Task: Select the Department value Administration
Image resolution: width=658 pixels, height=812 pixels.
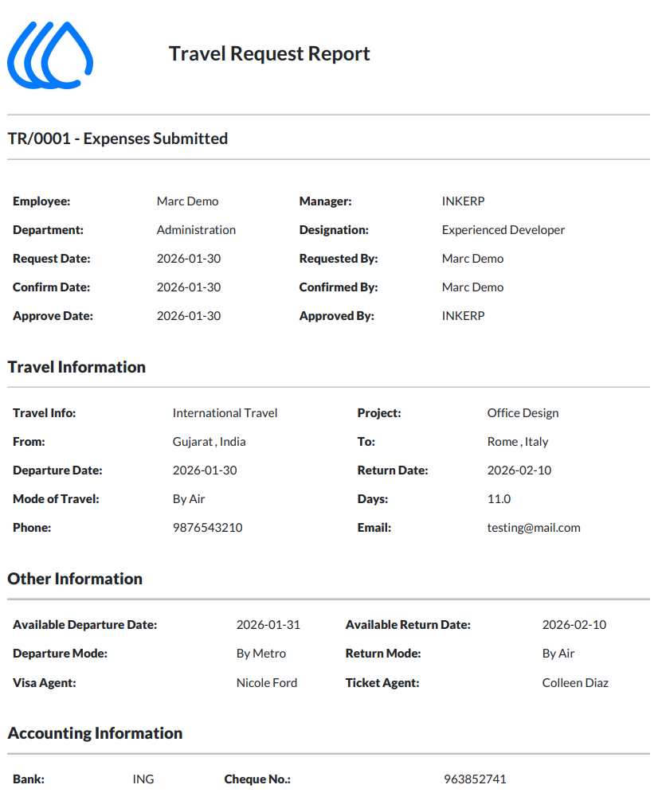Action: tap(196, 230)
